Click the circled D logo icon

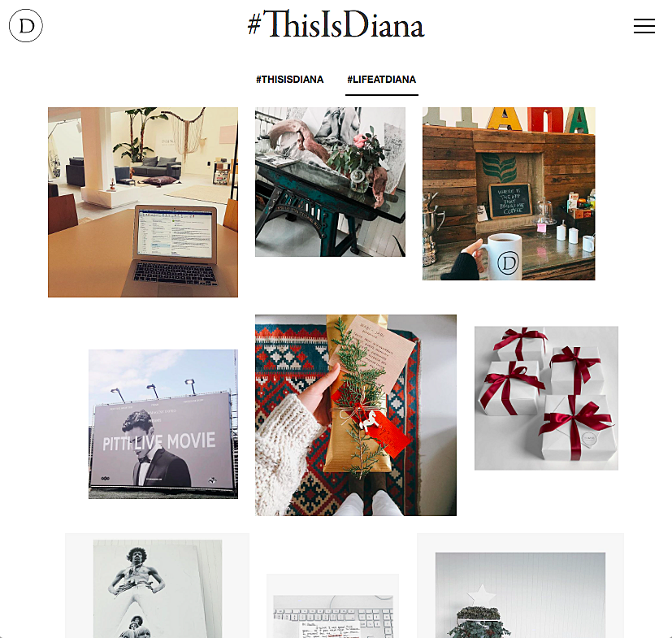(26, 26)
